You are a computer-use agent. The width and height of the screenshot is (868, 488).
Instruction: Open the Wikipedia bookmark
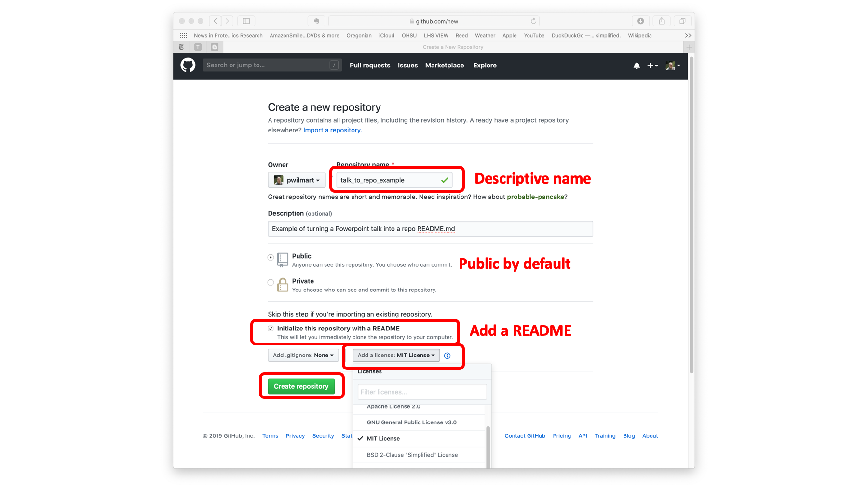639,36
